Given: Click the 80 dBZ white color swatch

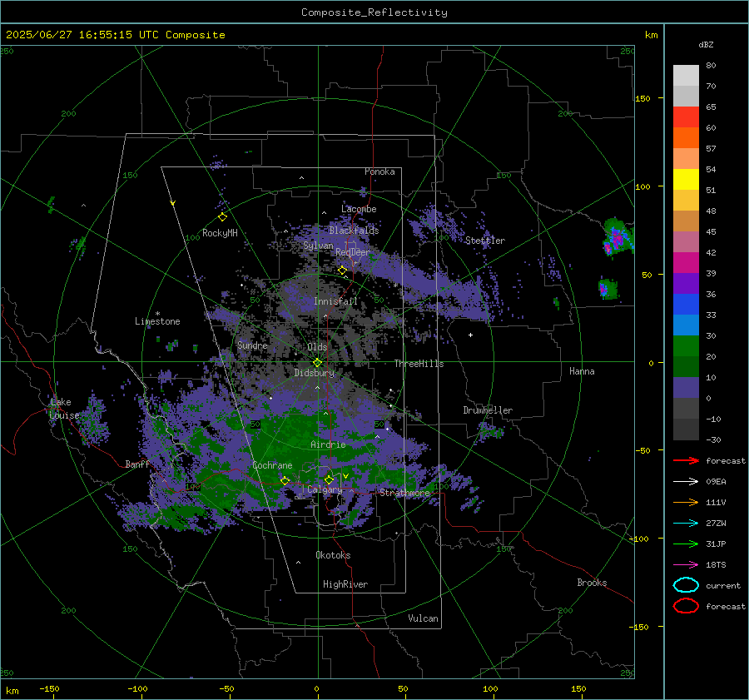Looking at the screenshot, I should coord(686,76).
